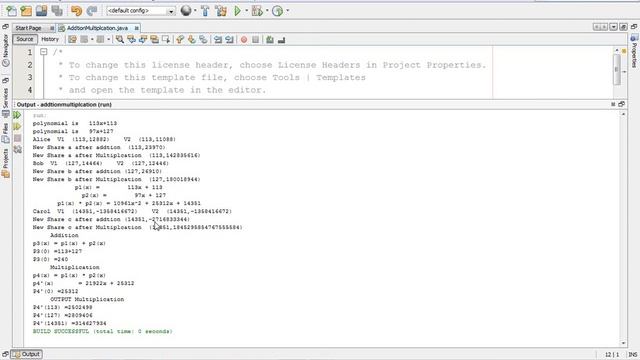Undo the last edit
The image size is (640, 360).
76,11
